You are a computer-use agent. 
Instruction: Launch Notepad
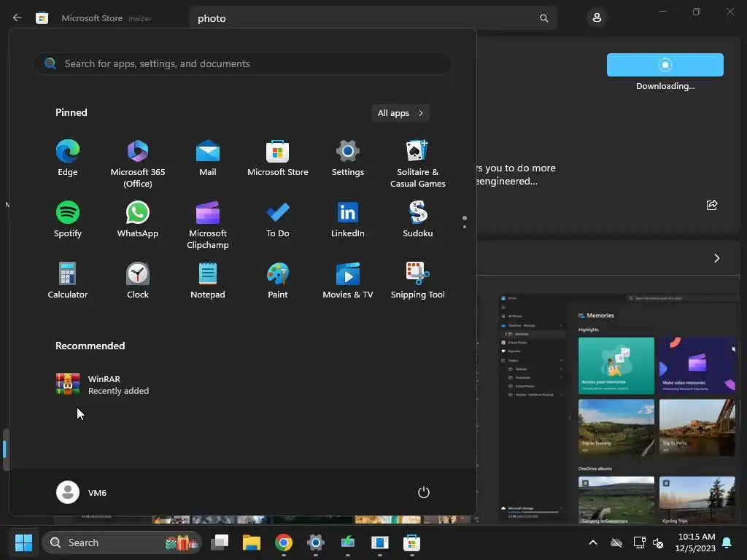click(x=208, y=281)
